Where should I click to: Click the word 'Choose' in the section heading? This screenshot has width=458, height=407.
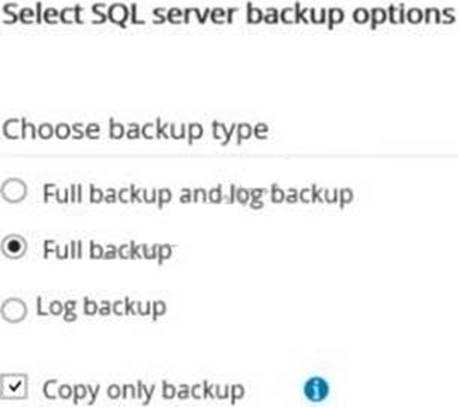coord(51,129)
